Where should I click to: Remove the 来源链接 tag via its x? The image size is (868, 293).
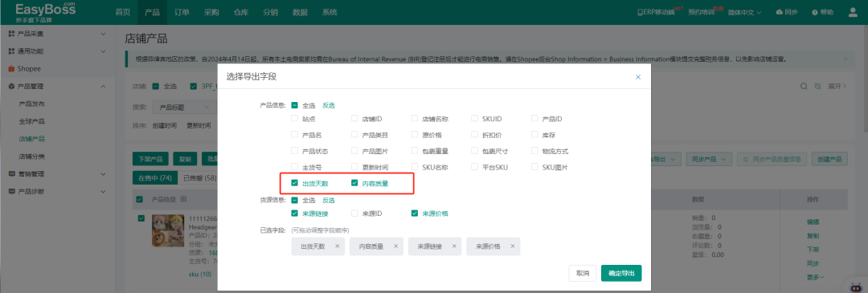(454, 246)
